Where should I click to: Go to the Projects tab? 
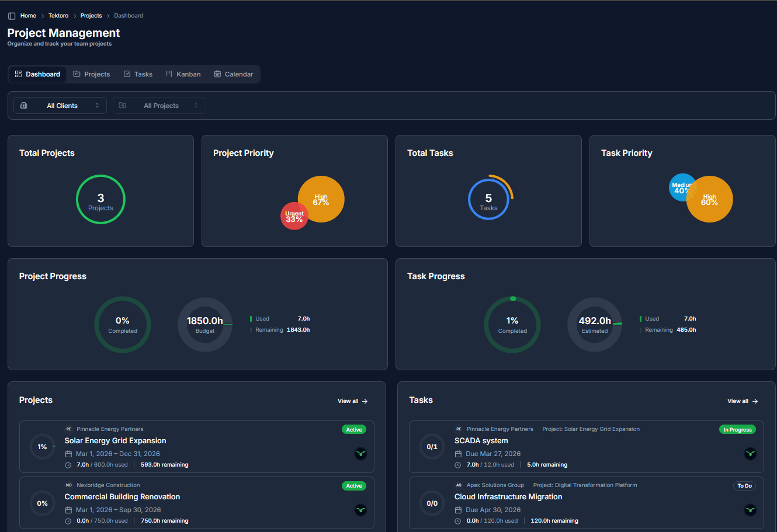92,74
